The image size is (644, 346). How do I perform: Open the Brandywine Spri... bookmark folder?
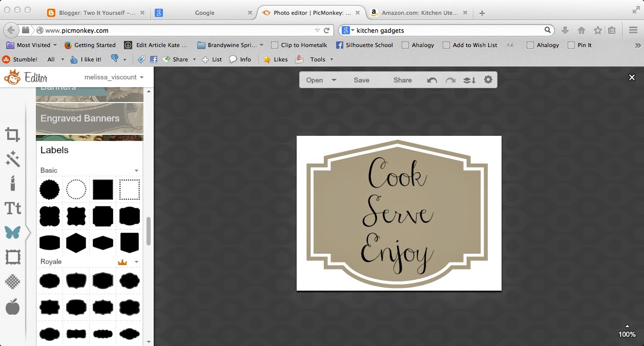[x=231, y=45]
